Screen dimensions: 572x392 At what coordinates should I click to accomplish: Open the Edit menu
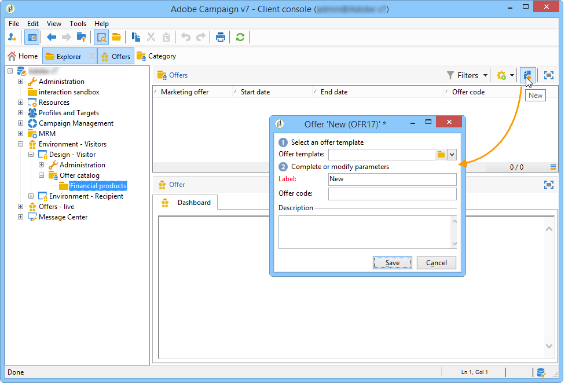click(x=33, y=23)
